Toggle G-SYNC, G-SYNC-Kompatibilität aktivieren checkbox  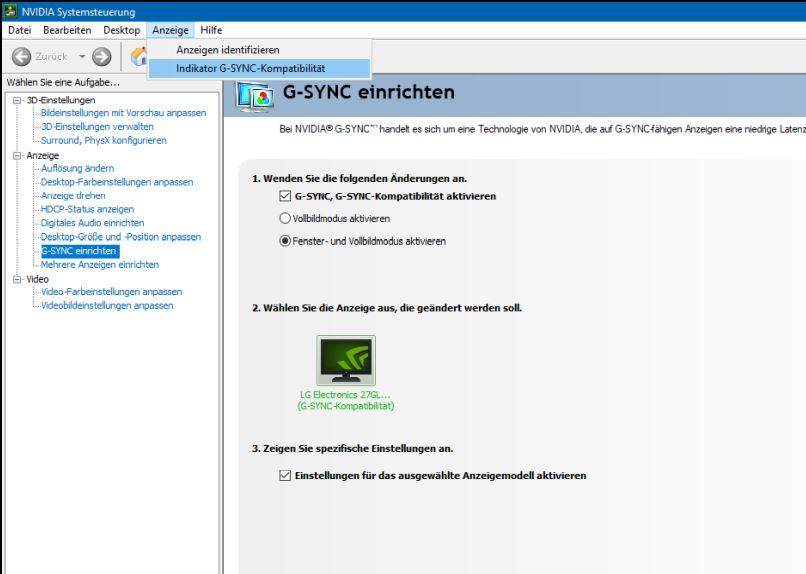(x=285, y=196)
